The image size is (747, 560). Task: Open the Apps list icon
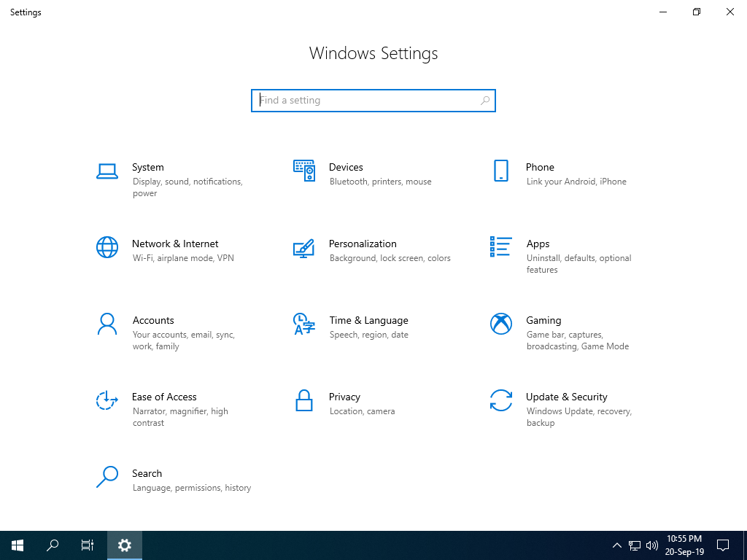(500, 246)
